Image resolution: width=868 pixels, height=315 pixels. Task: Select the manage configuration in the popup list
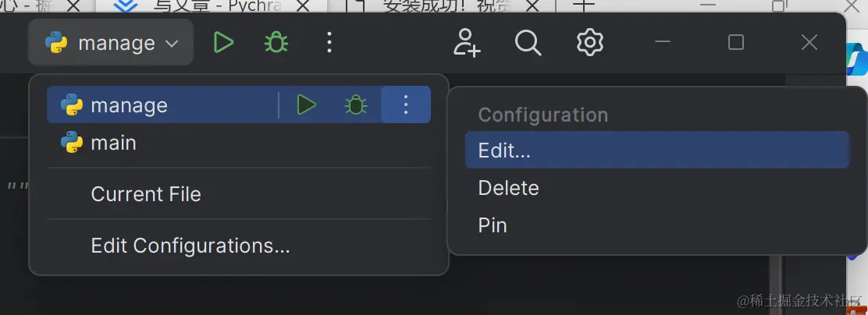coord(130,104)
